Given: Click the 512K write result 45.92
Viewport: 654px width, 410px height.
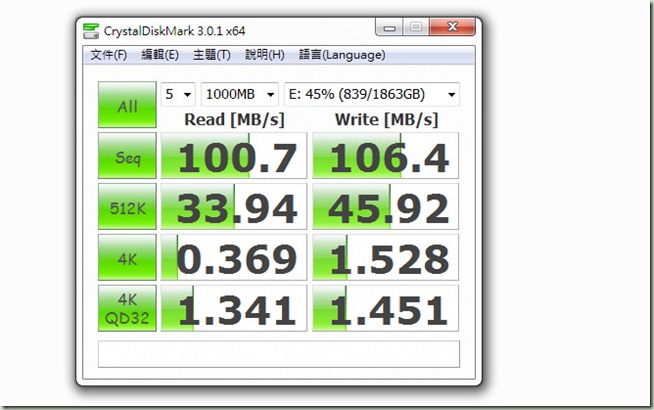Looking at the screenshot, I should [385, 206].
